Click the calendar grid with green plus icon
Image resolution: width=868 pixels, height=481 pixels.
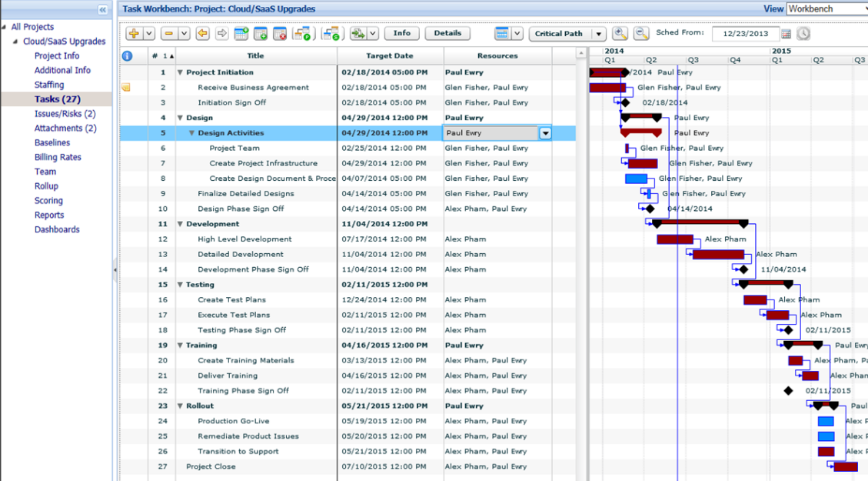[241, 33]
